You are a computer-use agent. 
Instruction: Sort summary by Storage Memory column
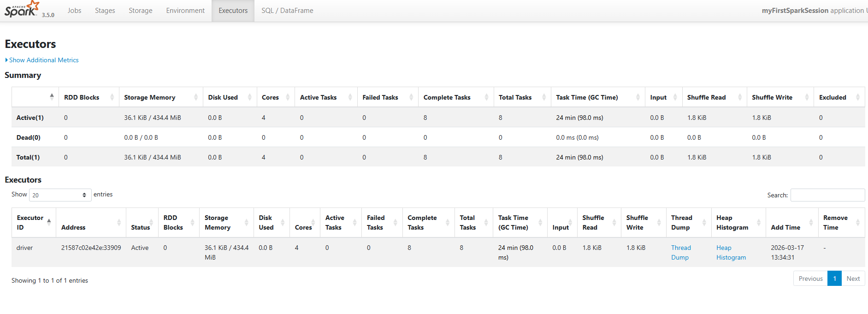coord(161,97)
